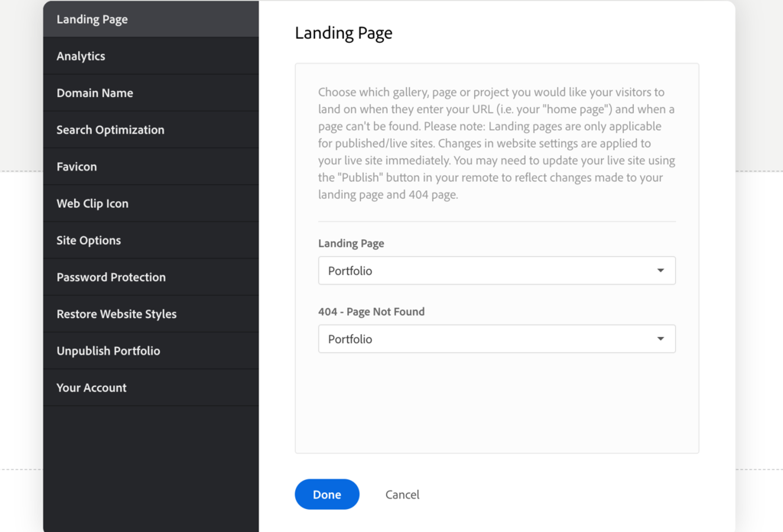
Task: Open Search Optimization settings
Action: pos(151,130)
